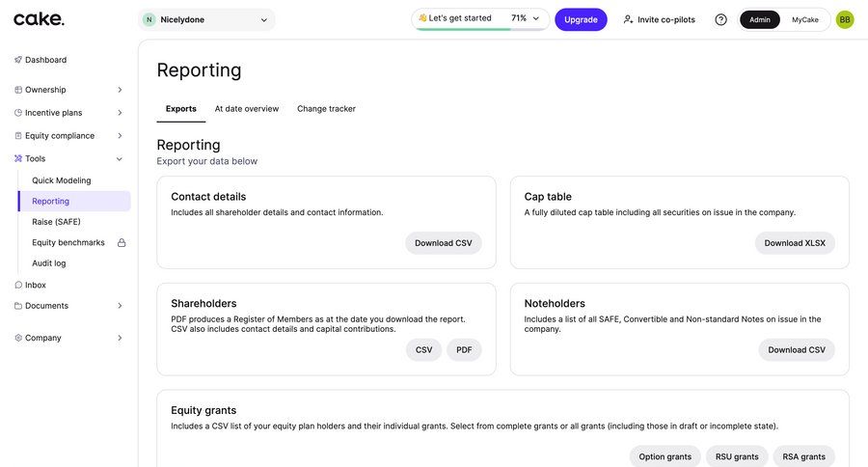Image resolution: width=868 pixels, height=467 pixels.
Task: Expand the Incentive plans chevron
Action: tap(120, 113)
